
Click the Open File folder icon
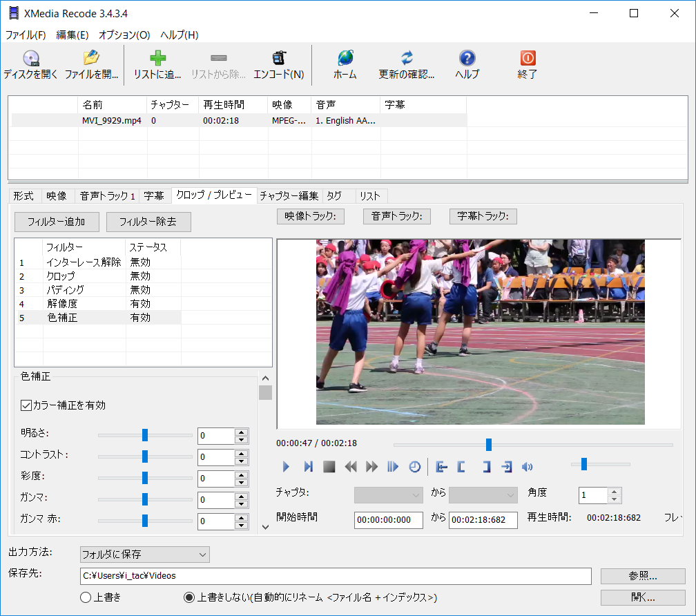point(91,59)
